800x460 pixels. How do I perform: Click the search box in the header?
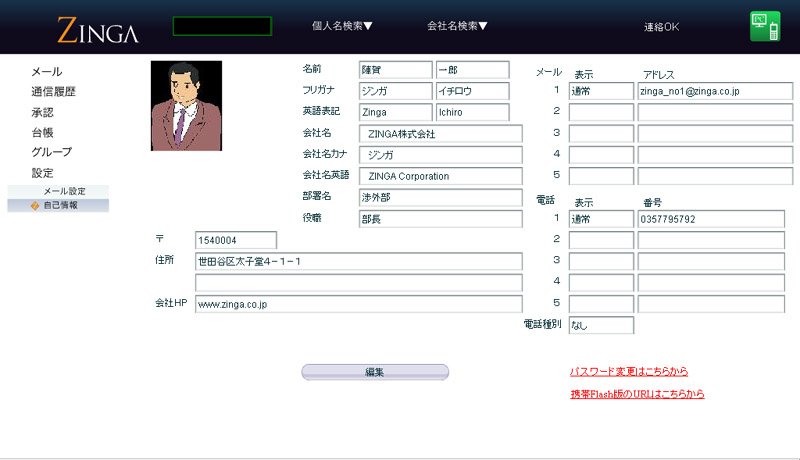tap(222, 26)
